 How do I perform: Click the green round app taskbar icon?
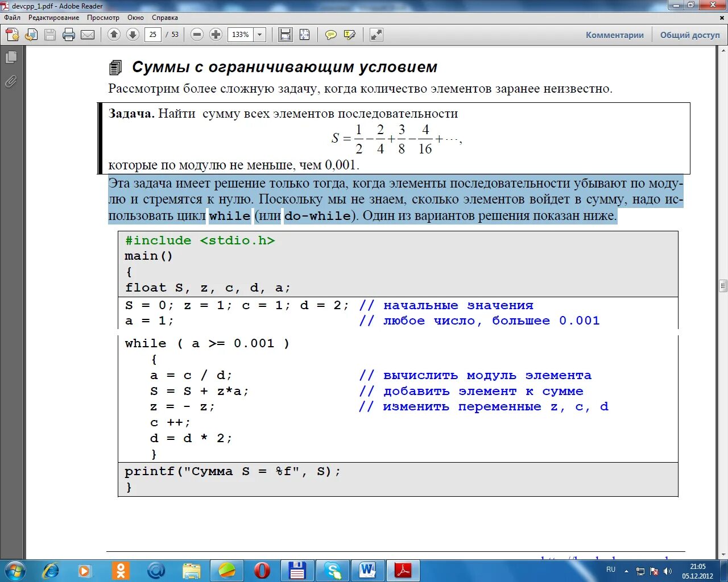coord(227,570)
